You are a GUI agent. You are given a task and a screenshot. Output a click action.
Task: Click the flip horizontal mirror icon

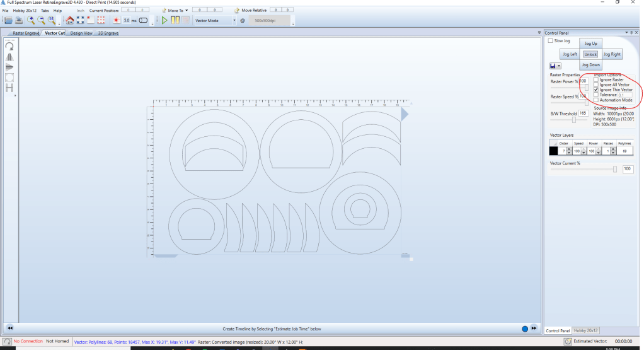[x=9, y=56]
